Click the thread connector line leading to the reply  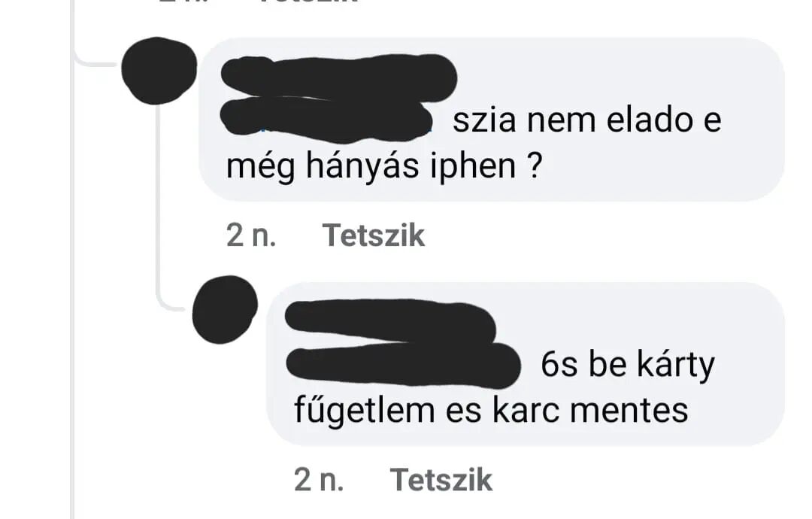[159, 207]
